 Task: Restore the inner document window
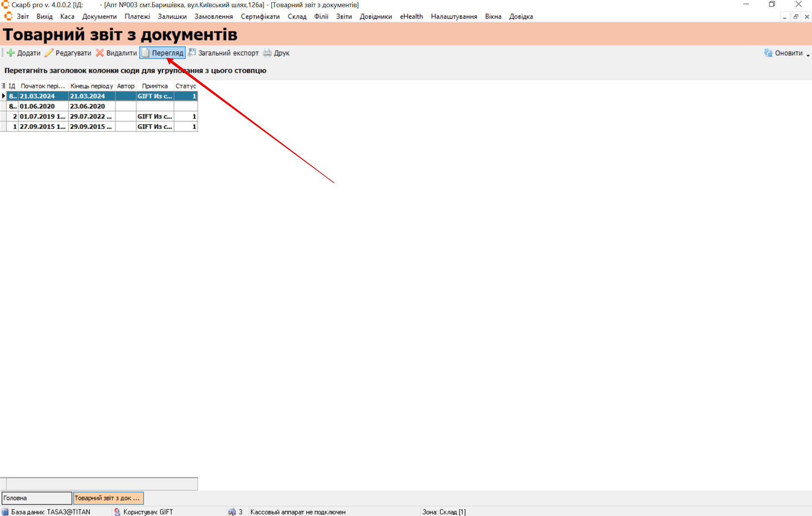[795, 17]
